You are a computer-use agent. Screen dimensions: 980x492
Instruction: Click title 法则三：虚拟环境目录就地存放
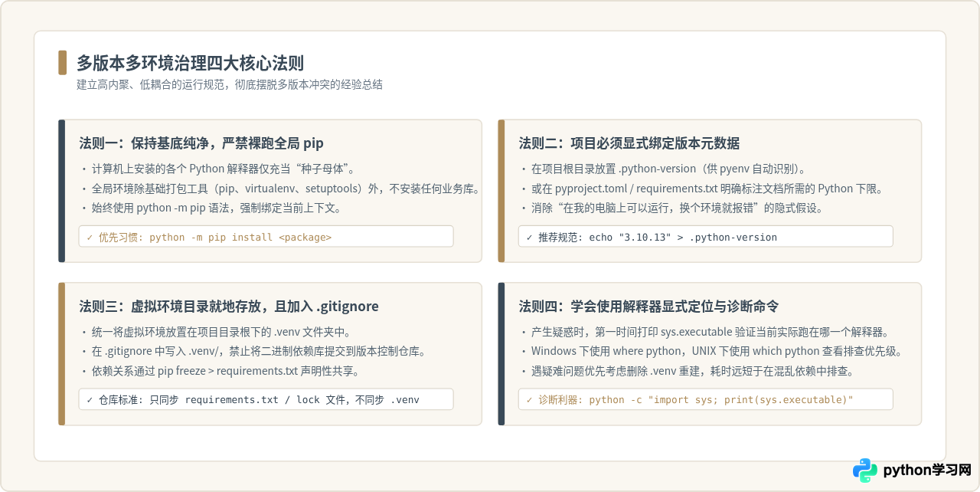(229, 307)
